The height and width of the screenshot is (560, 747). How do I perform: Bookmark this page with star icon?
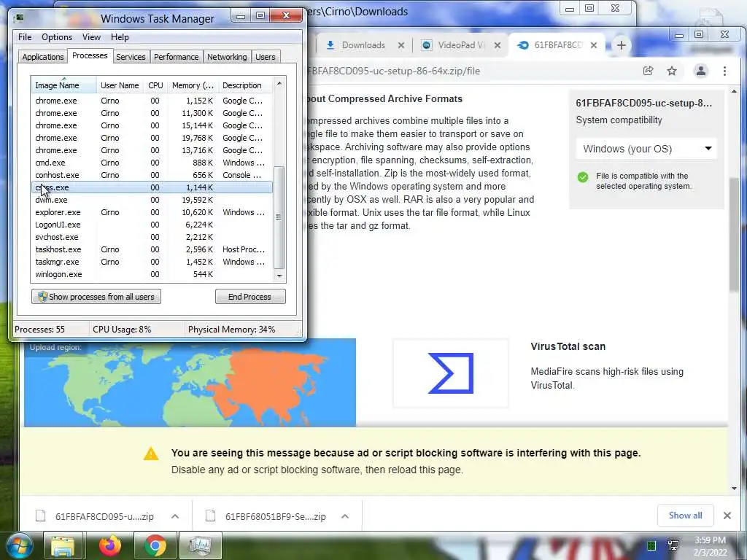tap(672, 71)
